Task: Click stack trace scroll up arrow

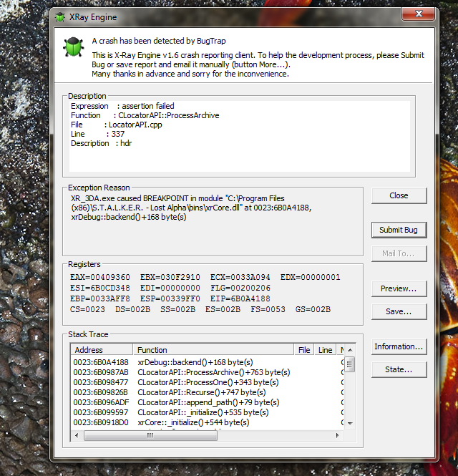Action: [x=350, y=350]
